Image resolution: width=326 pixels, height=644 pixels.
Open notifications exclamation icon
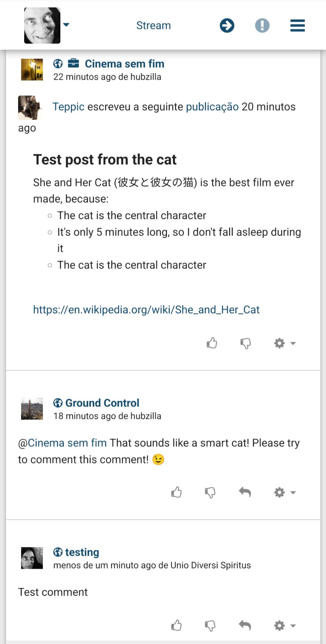point(262,25)
